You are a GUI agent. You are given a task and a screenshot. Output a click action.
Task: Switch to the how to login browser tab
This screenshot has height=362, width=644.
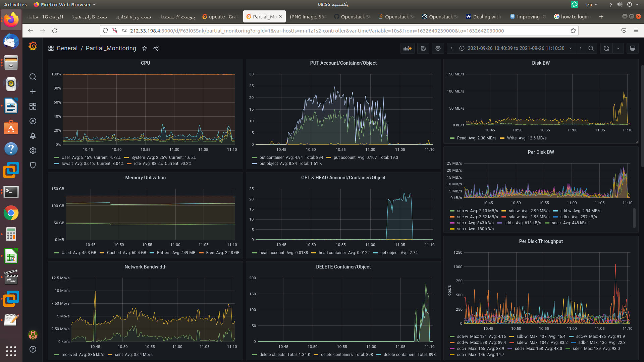tap(574, 16)
